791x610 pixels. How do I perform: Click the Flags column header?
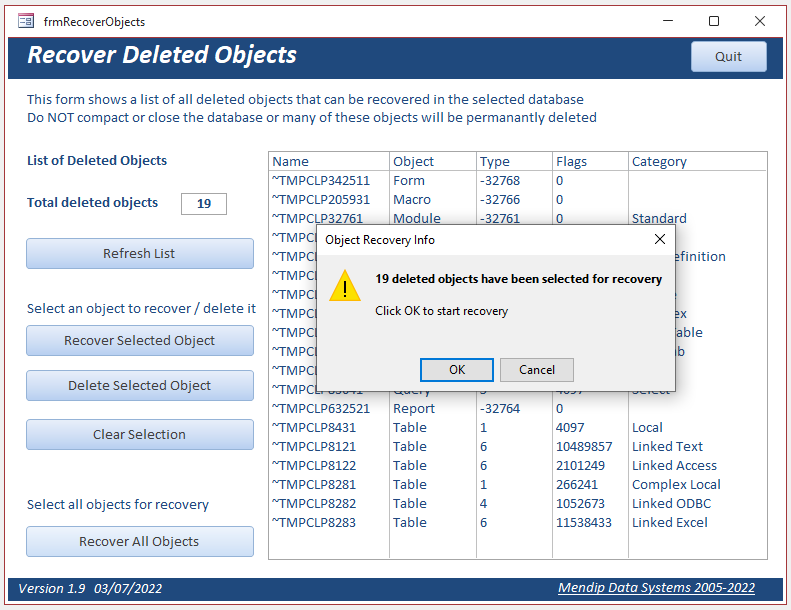pyautogui.click(x=590, y=161)
